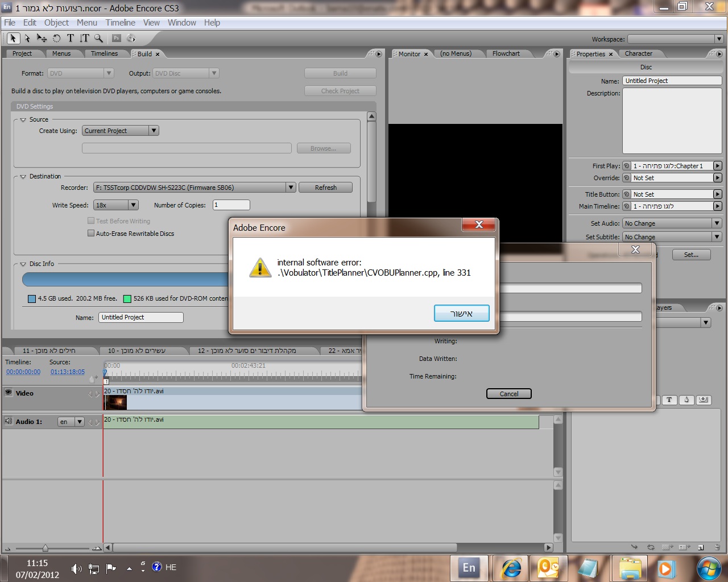Screen dimensions: 728x582
Task: Click the timeline zoom slider handle
Action: [x=45, y=548]
